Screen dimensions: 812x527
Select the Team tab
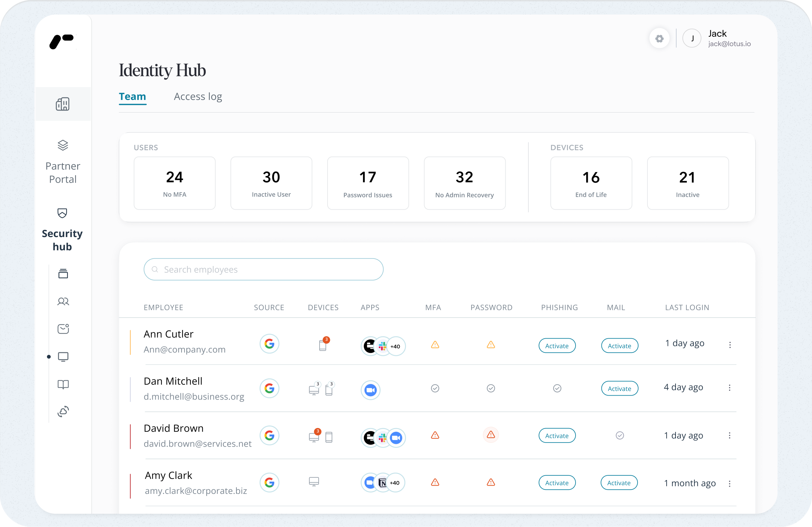point(132,97)
